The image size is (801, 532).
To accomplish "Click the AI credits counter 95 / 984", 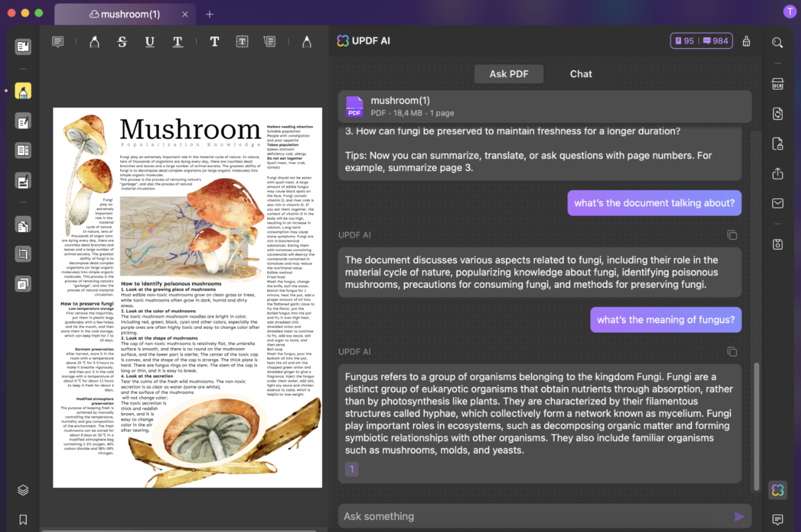I will coord(701,41).
